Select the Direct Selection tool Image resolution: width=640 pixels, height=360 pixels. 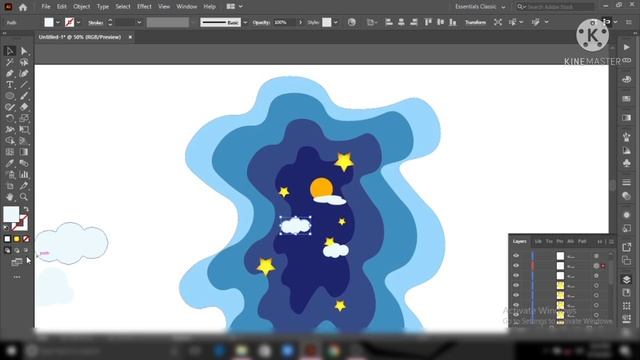click(x=24, y=51)
